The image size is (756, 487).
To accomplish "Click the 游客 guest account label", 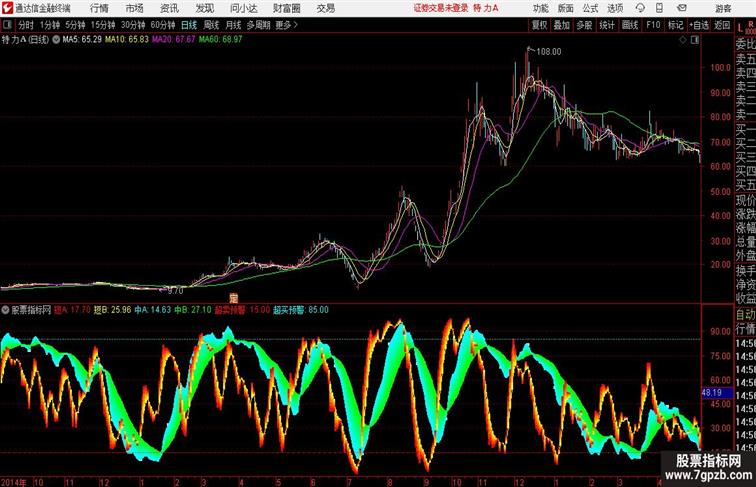I will [723, 8].
